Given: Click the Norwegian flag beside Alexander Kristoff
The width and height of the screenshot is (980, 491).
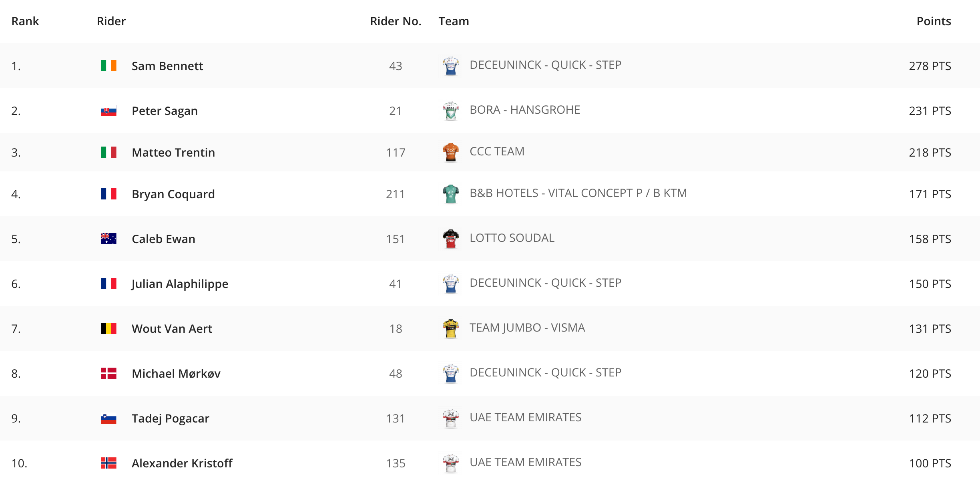Looking at the screenshot, I should (108, 463).
